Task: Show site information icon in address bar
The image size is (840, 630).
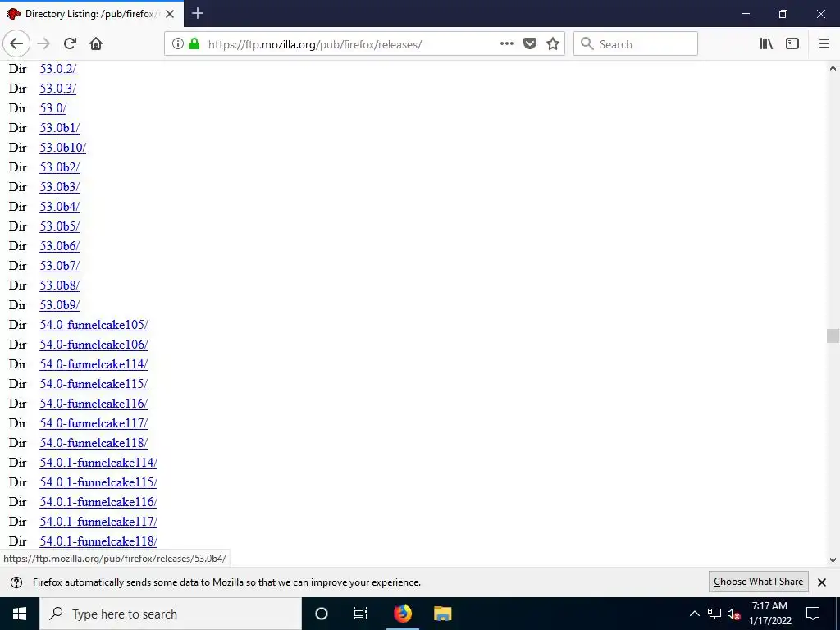Action: click(x=178, y=44)
